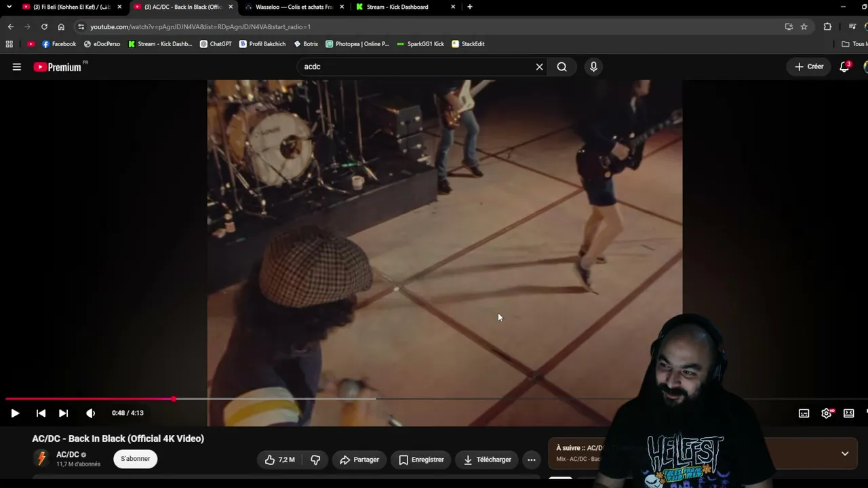This screenshot has height=488, width=868.
Task: Open the Facebook bookmark
Action: (59, 44)
